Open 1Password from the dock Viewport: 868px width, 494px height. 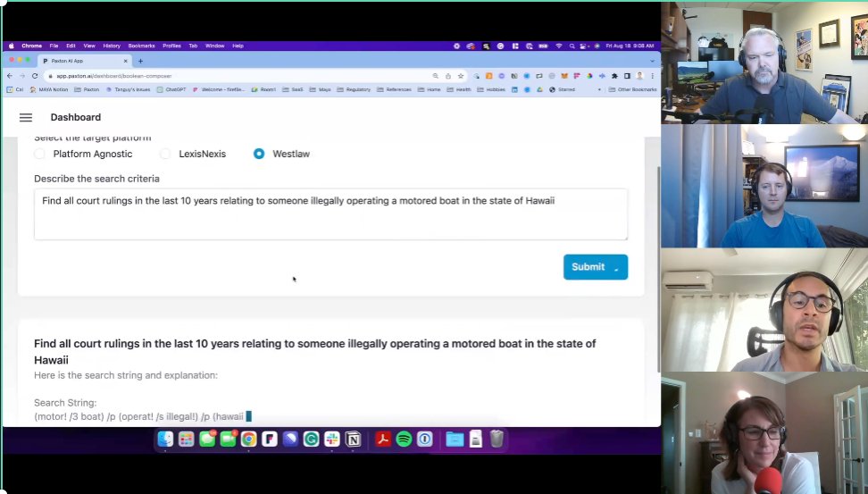point(424,440)
